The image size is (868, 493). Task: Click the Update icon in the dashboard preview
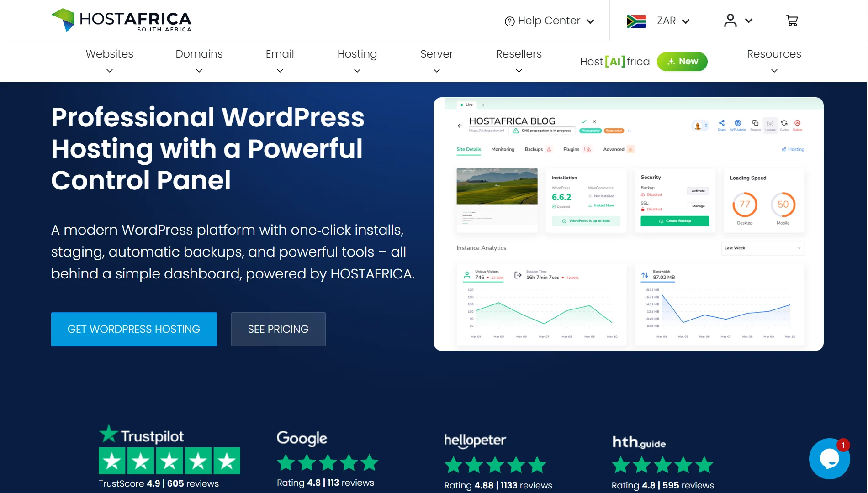(770, 123)
